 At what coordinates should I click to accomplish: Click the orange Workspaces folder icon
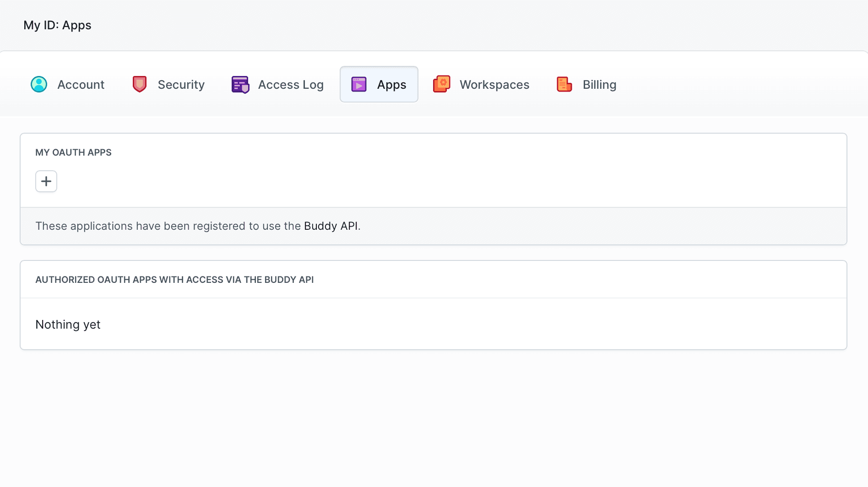tap(442, 84)
